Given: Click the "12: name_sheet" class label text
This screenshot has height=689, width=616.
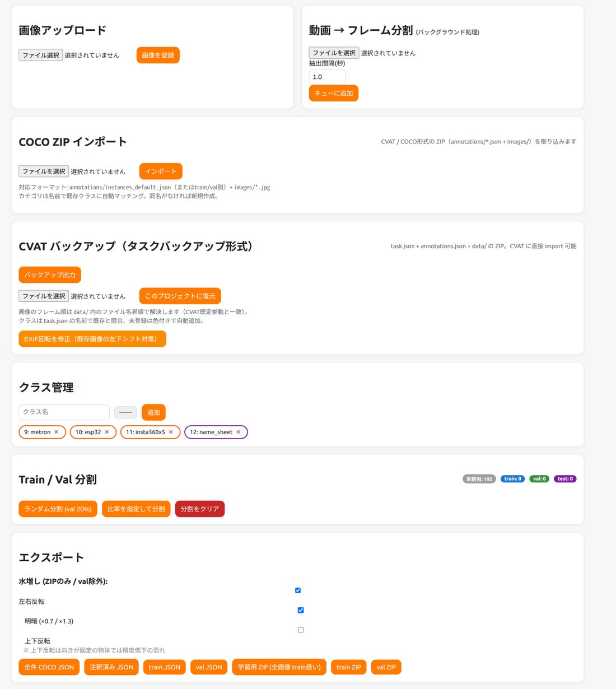Looking at the screenshot, I should click(211, 432).
